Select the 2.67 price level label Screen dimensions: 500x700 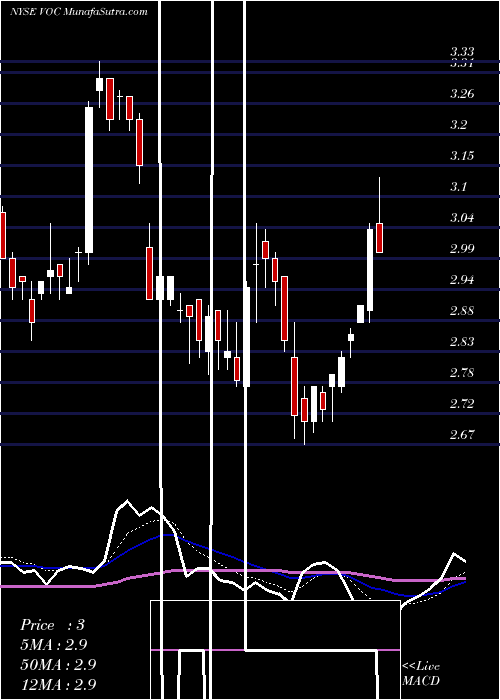(462, 435)
